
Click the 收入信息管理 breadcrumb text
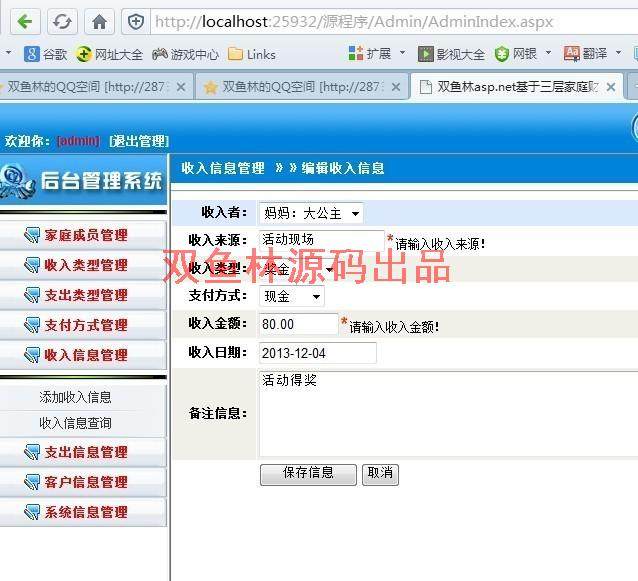click(223, 168)
